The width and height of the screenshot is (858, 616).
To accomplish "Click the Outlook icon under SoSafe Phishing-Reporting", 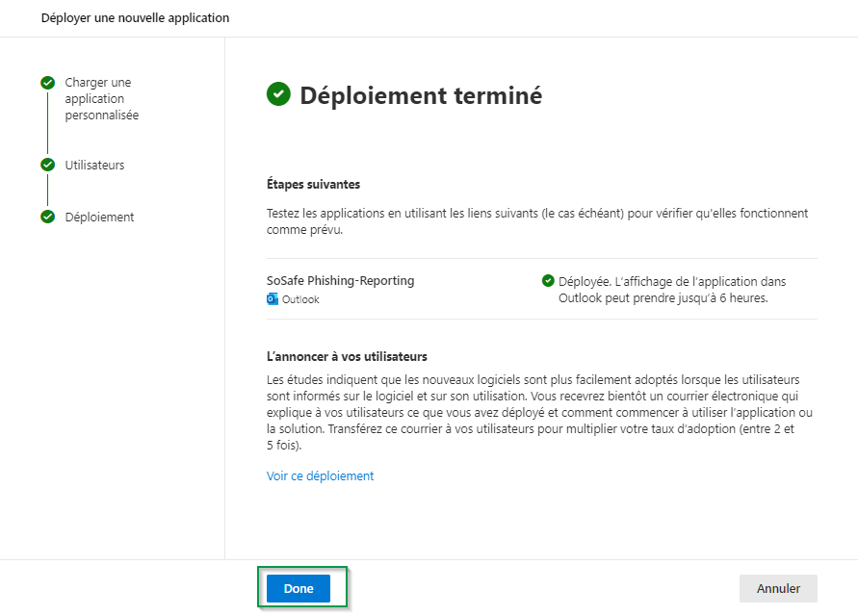I will [x=273, y=299].
